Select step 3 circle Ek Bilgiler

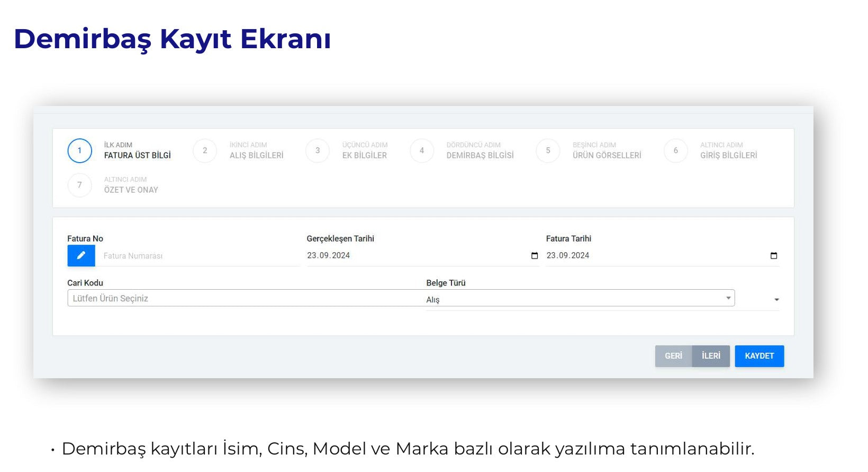(318, 150)
